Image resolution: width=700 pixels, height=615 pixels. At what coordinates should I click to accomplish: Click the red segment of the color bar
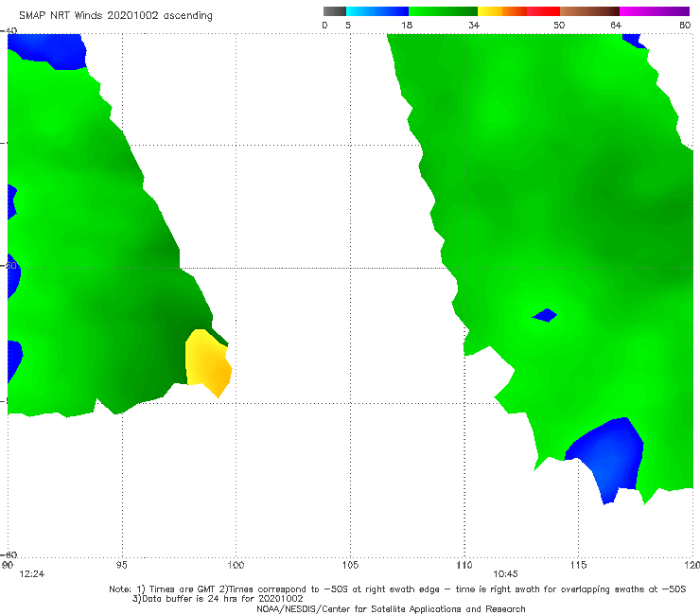(x=543, y=11)
